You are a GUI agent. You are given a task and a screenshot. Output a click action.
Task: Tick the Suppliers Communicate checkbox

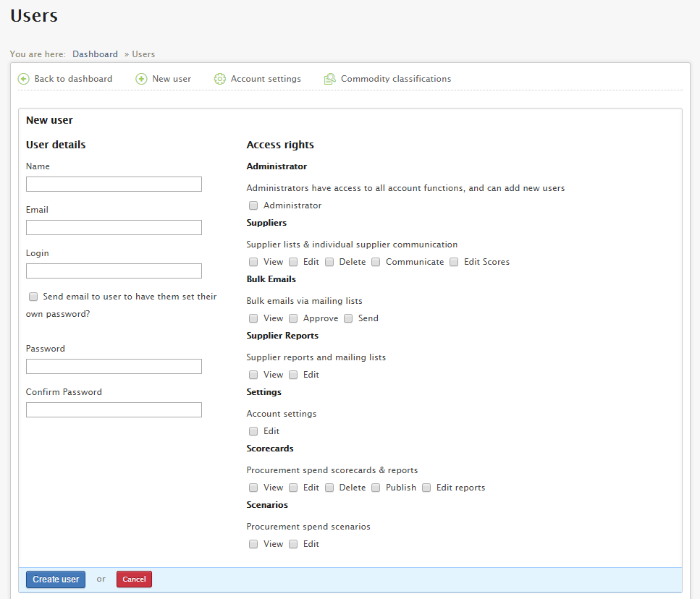tap(376, 262)
